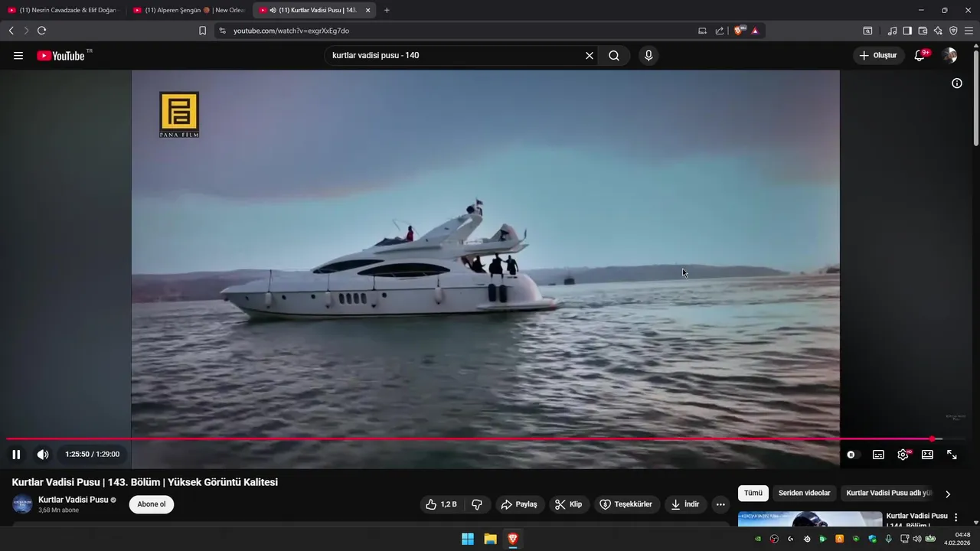The width and height of the screenshot is (980, 551).
Task: Go back in browser history
Action: tap(11, 31)
